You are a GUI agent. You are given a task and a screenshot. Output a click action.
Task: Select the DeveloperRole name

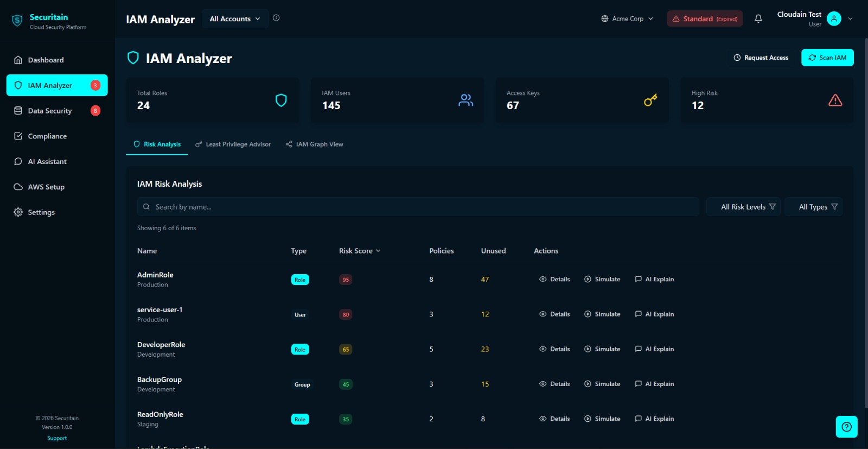click(x=161, y=345)
